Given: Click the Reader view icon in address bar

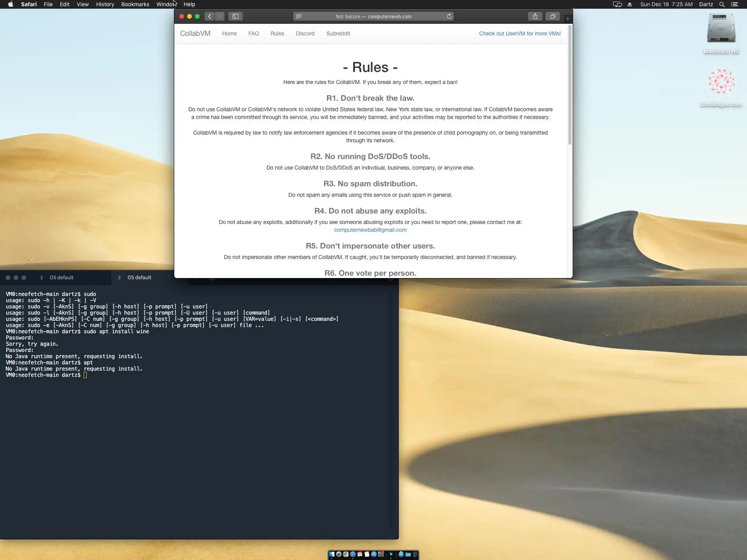Looking at the screenshot, I should (299, 16).
